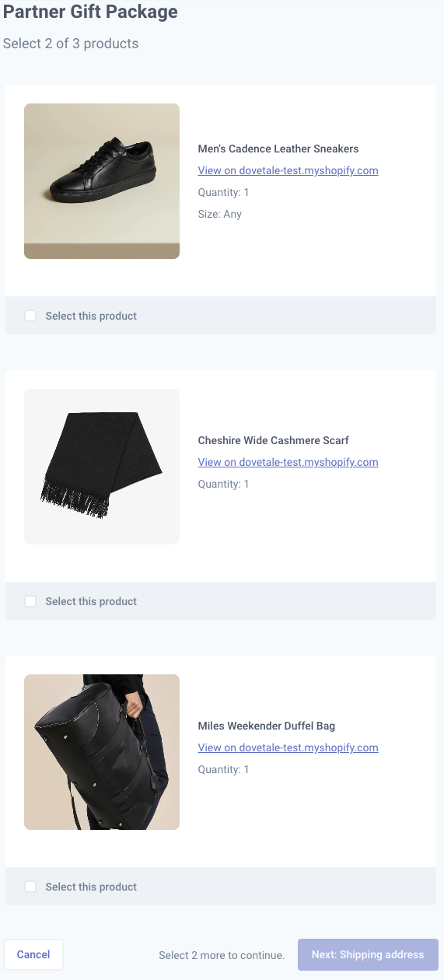This screenshot has height=980, width=444.
Task: Click the 'Select this product' label under the duffel bag
Action: click(91, 887)
